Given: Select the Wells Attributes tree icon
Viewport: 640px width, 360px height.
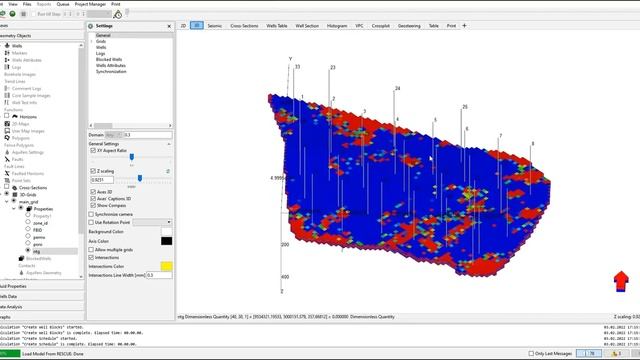Looking at the screenshot, I should pyautogui.click(x=7, y=60).
